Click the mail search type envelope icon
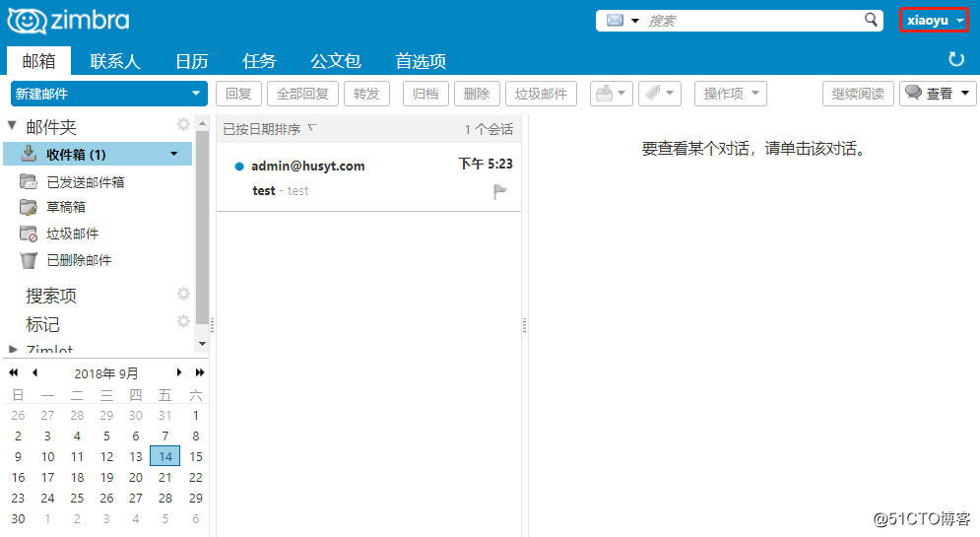This screenshot has height=537, width=980. coord(615,20)
